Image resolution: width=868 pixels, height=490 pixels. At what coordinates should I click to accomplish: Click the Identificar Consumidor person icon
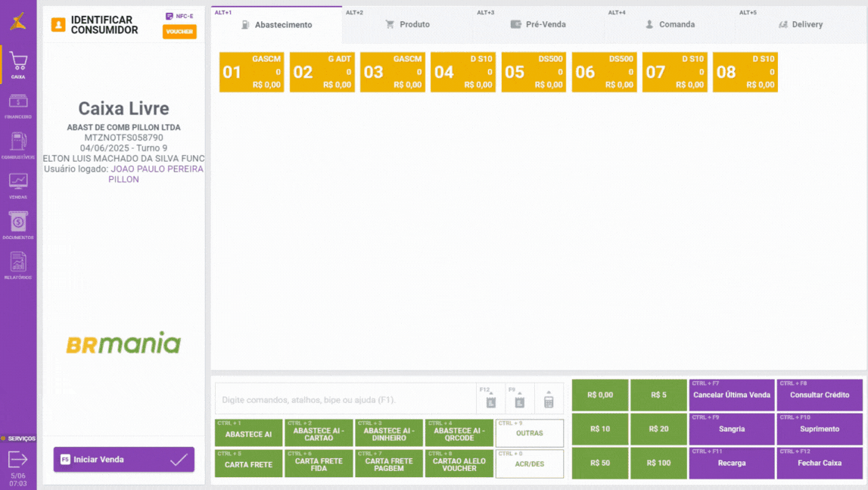(x=58, y=25)
